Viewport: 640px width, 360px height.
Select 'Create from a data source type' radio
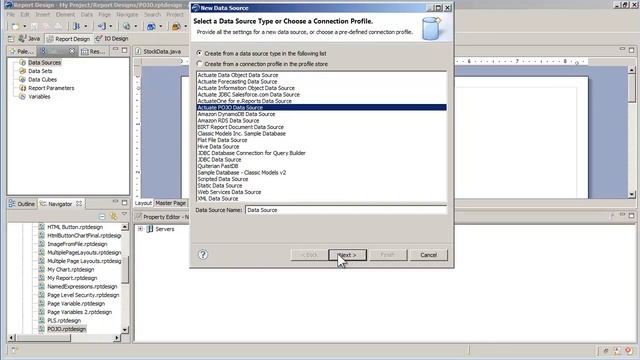pos(199,53)
